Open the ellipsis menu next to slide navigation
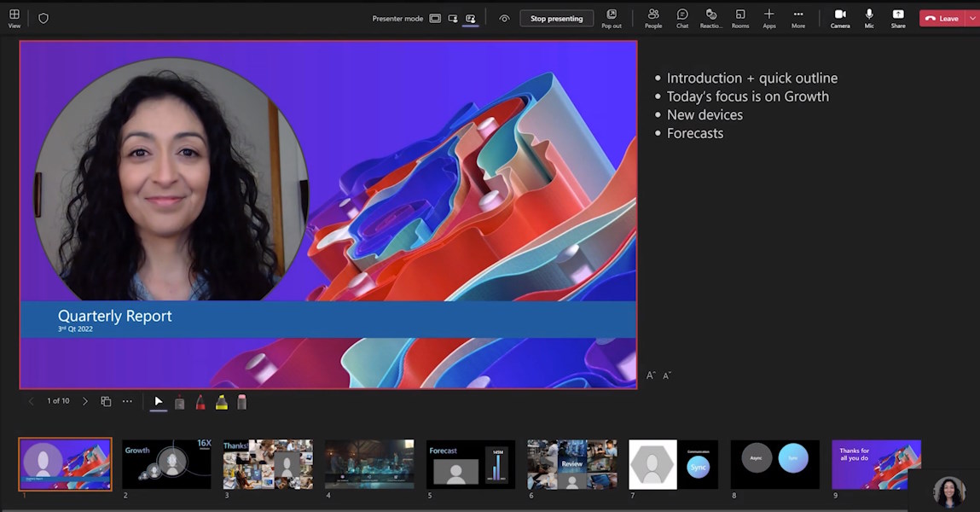 [x=126, y=400]
